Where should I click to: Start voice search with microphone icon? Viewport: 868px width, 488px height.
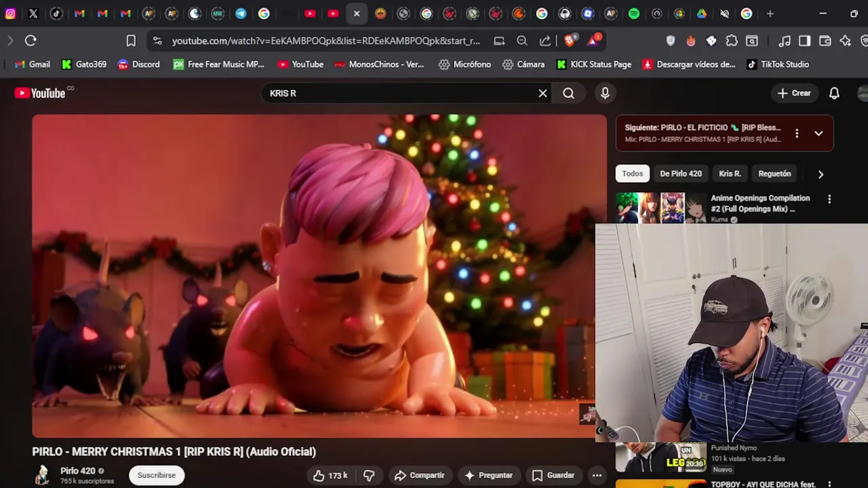[605, 94]
